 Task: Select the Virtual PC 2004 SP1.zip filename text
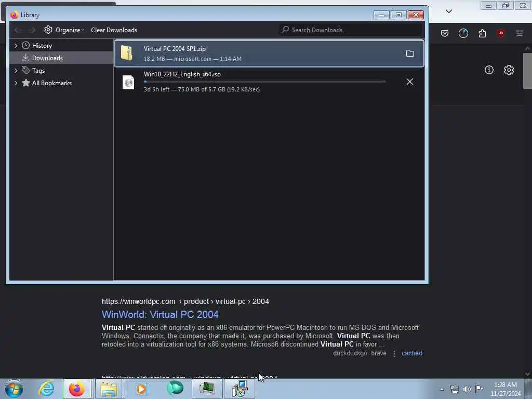tap(175, 49)
